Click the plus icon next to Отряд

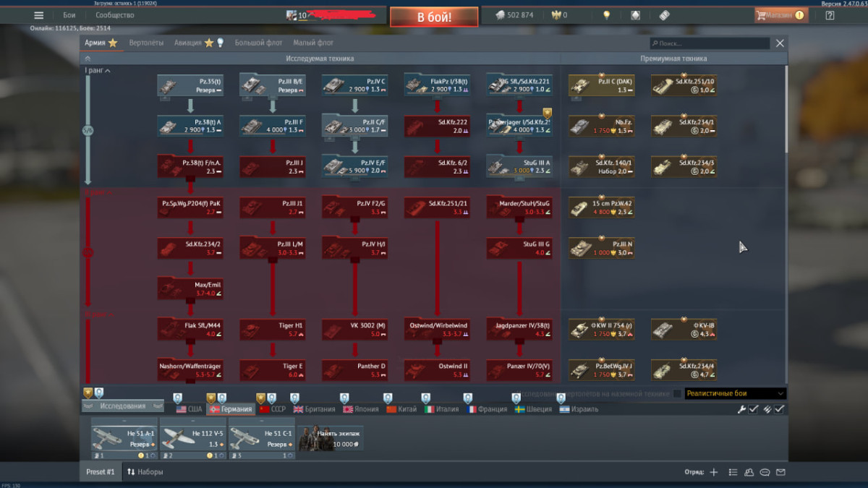click(713, 472)
